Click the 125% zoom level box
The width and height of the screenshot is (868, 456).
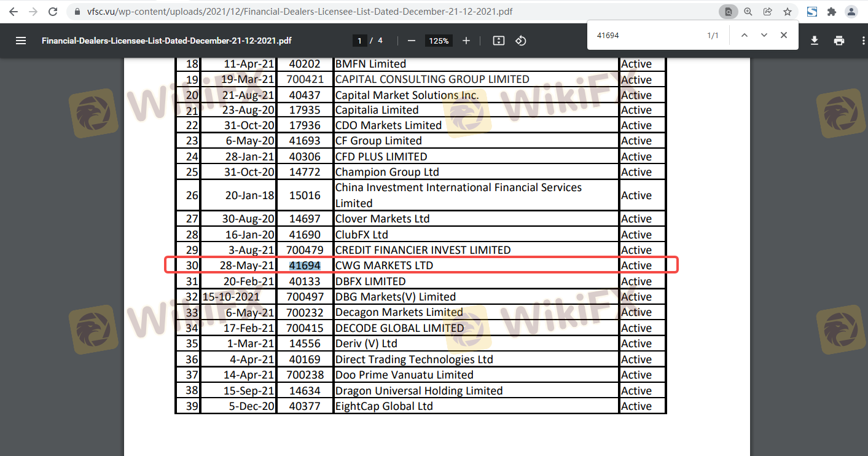[x=439, y=41]
